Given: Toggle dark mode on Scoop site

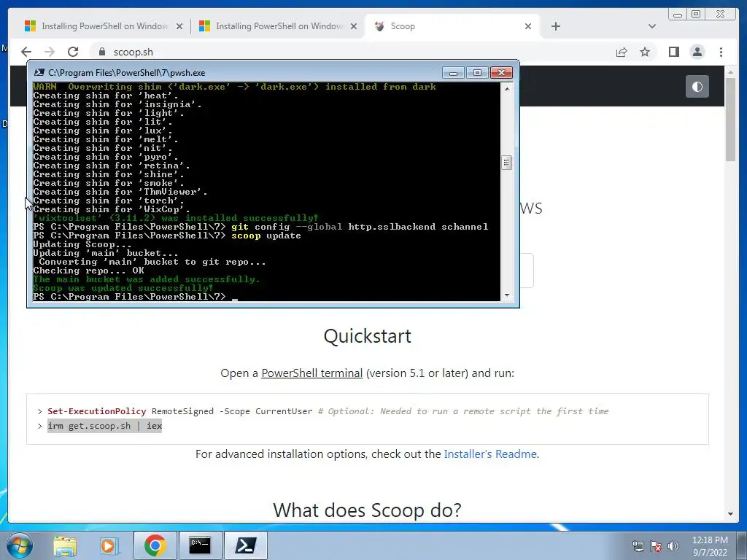Looking at the screenshot, I should pyautogui.click(x=697, y=87).
